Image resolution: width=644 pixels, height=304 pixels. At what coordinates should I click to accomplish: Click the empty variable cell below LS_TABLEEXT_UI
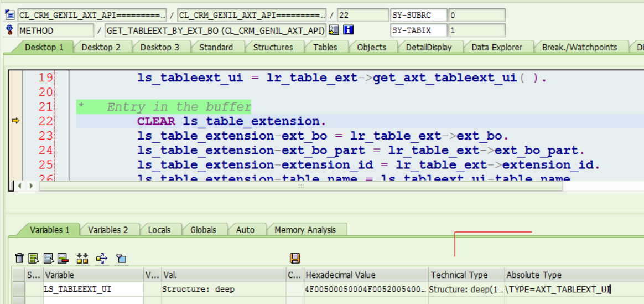[94, 300]
